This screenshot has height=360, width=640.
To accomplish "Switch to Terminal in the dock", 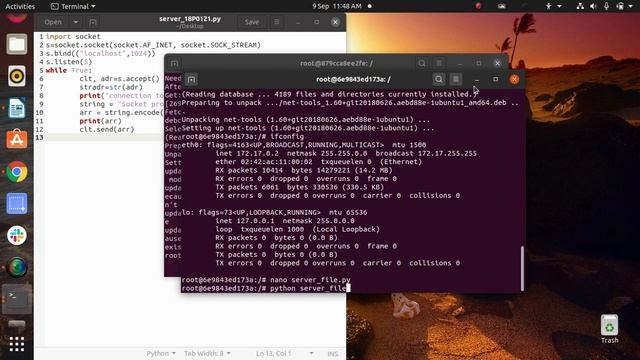I will tap(17, 299).
